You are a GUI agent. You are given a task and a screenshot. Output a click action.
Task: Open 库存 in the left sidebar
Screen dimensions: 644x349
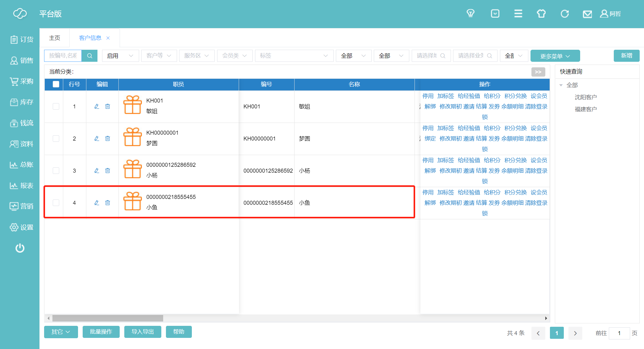click(21, 102)
